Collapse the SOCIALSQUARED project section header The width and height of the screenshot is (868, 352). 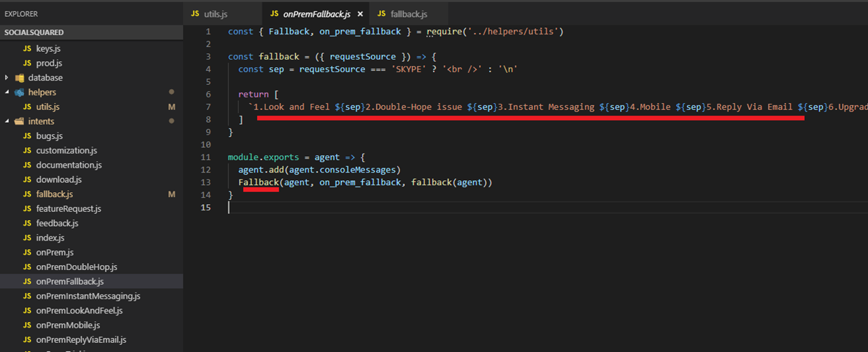34,32
